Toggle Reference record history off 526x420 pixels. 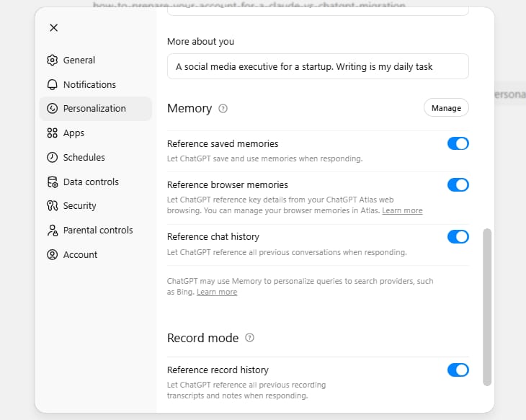pyautogui.click(x=458, y=370)
